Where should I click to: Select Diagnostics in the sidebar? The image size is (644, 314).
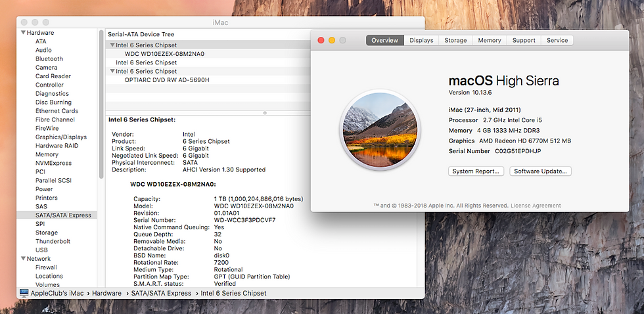pos(52,93)
